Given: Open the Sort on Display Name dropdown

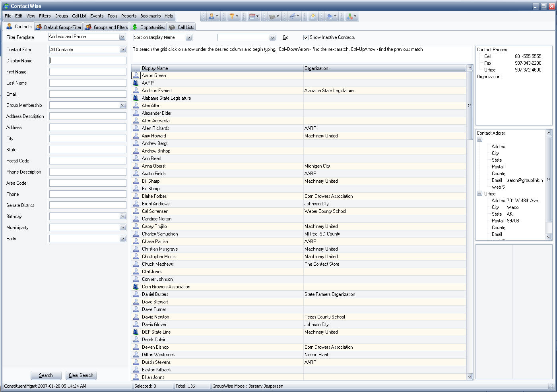Looking at the screenshot, I should (188, 38).
